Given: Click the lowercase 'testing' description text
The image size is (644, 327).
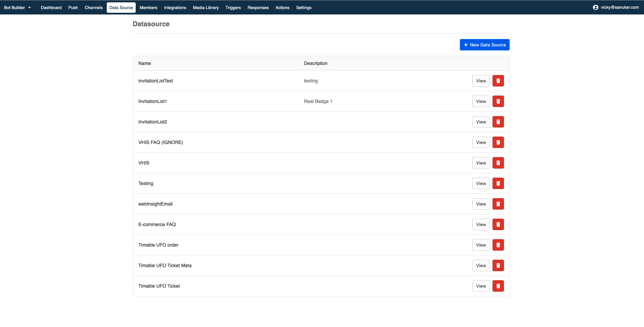Looking at the screenshot, I should [311, 81].
